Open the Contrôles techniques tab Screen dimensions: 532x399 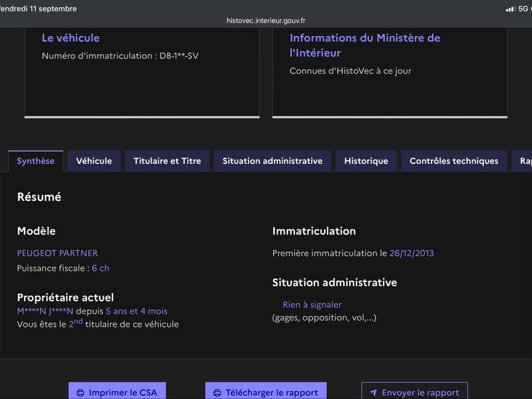tap(454, 161)
